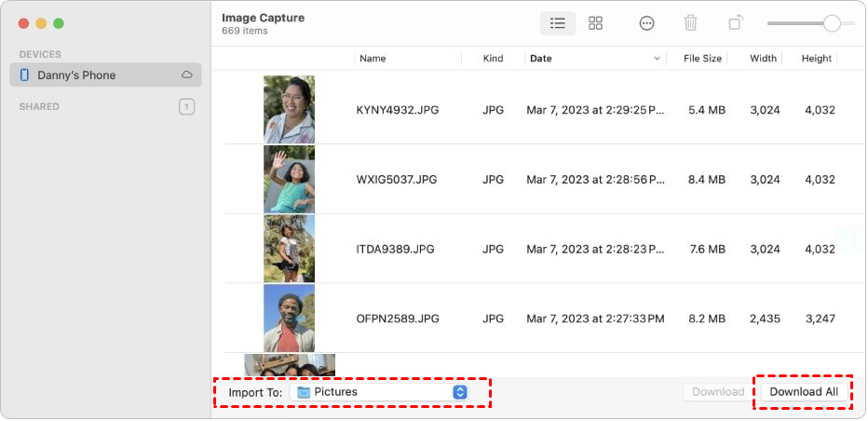Click the trash delete icon
This screenshot has width=868, height=421.
pyautogui.click(x=690, y=23)
